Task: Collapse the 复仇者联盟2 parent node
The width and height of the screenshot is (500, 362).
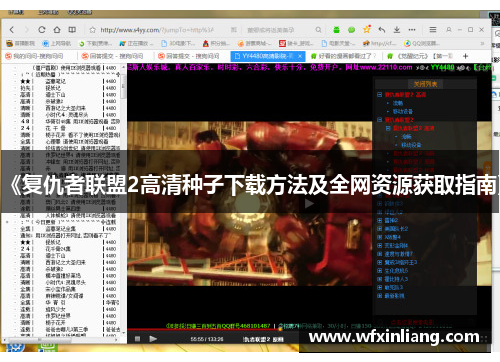Action: [x=379, y=120]
